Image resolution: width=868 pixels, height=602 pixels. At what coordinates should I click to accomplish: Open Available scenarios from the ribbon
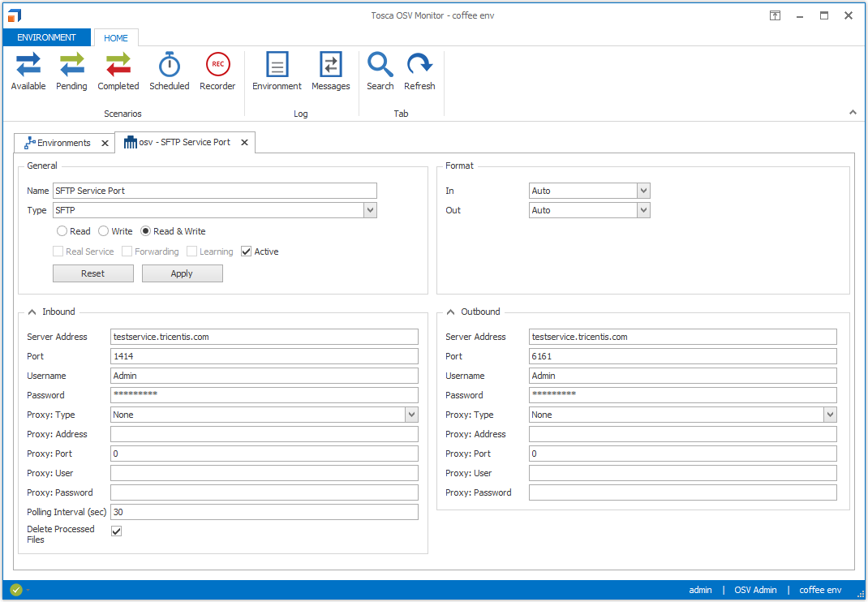tap(28, 71)
